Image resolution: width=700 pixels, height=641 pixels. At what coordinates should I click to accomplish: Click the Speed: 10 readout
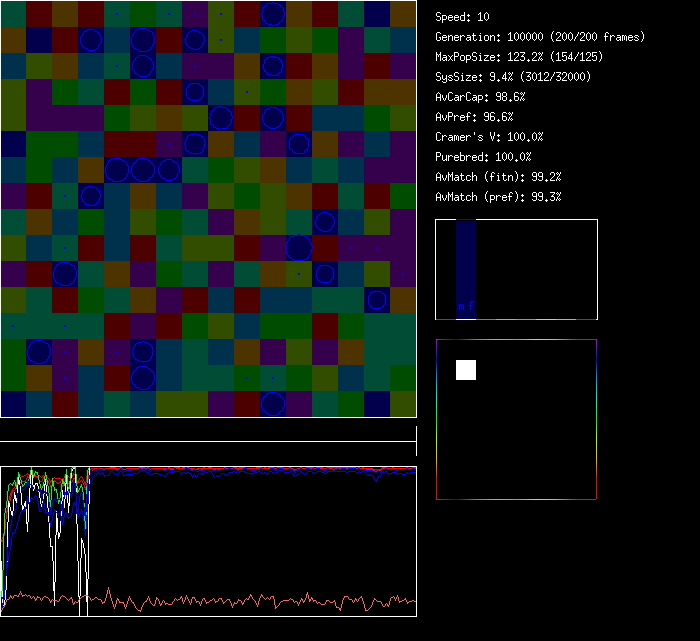(x=463, y=17)
